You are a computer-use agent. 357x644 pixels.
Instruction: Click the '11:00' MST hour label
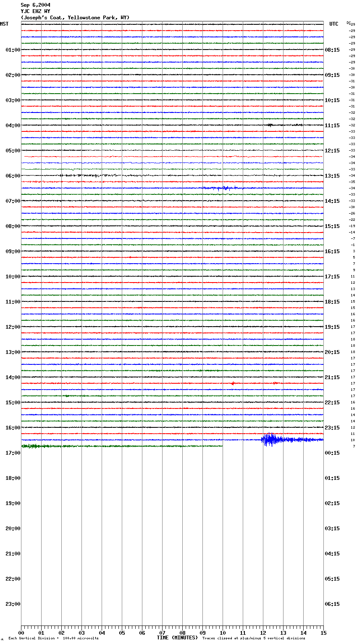(13, 302)
